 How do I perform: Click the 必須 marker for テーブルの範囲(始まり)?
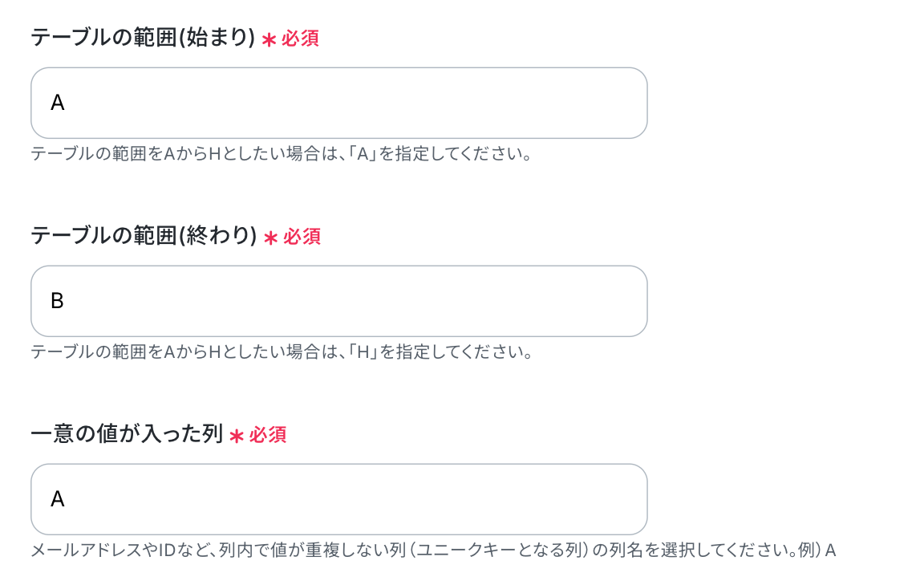pos(300,39)
